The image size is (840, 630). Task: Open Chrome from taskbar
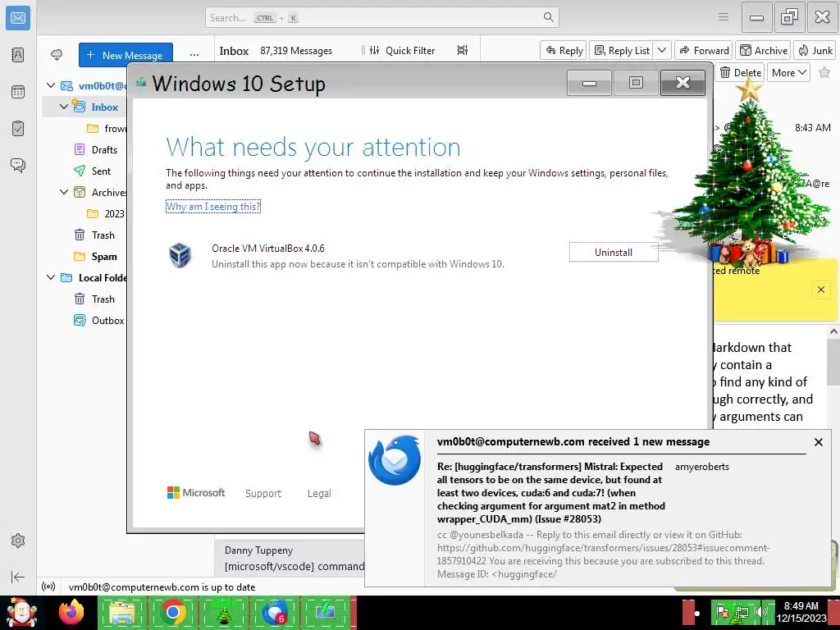(172, 612)
